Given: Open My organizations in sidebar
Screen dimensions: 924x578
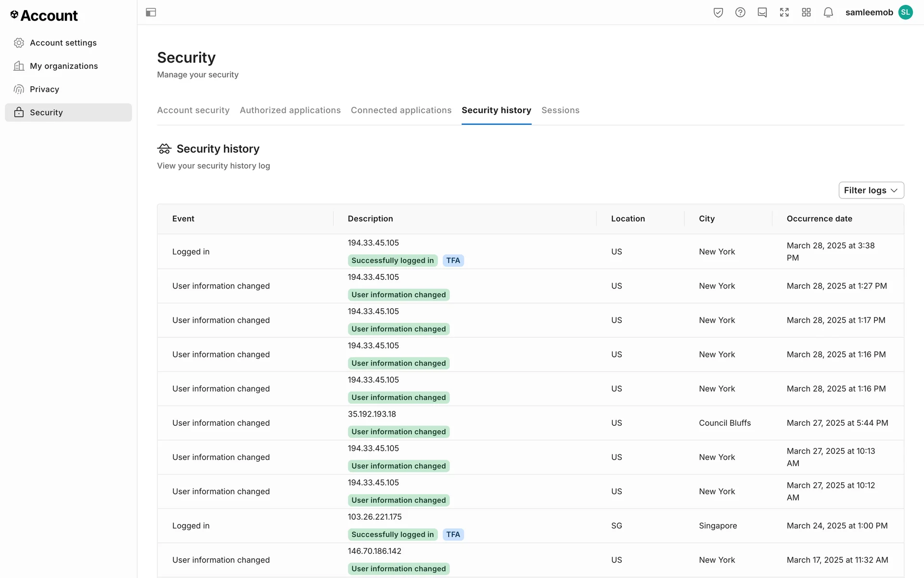Looking at the screenshot, I should (64, 66).
